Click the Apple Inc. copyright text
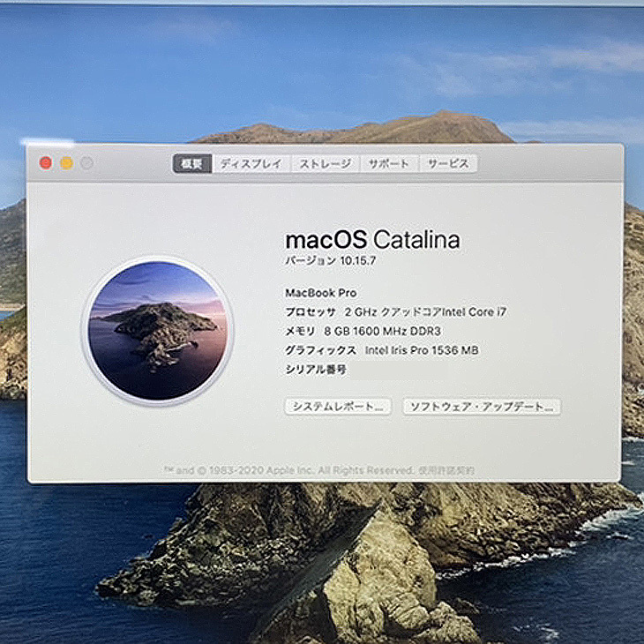 (288, 470)
